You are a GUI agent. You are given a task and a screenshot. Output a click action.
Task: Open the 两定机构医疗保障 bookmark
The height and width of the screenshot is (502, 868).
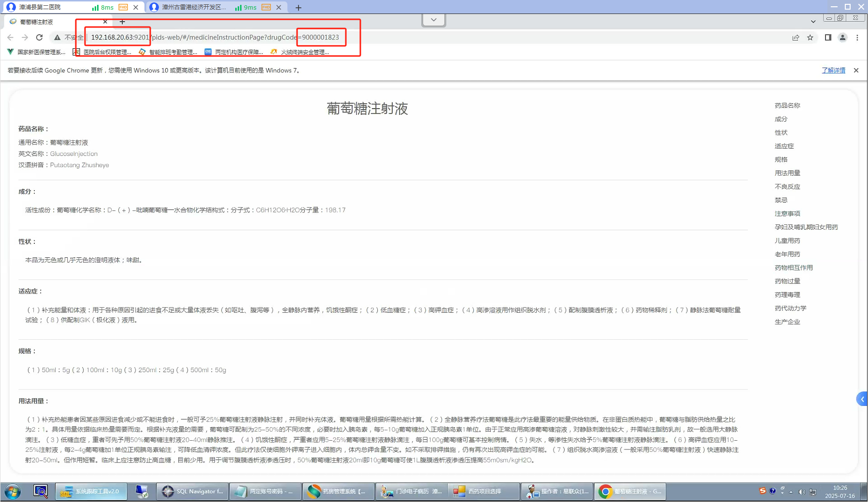point(234,52)
